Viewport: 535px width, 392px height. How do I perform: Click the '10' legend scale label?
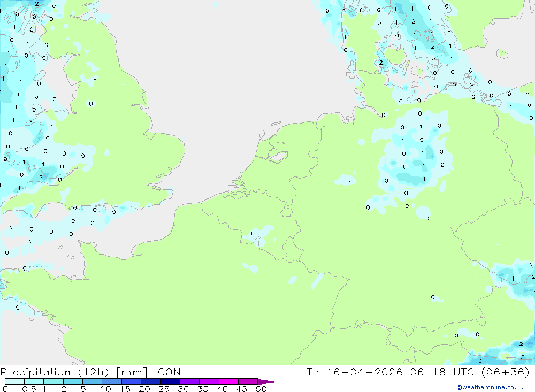[x=106, y=389]
